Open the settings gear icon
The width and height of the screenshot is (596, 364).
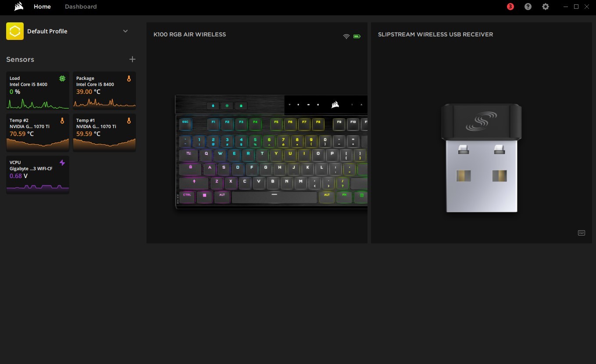[546, 7]
